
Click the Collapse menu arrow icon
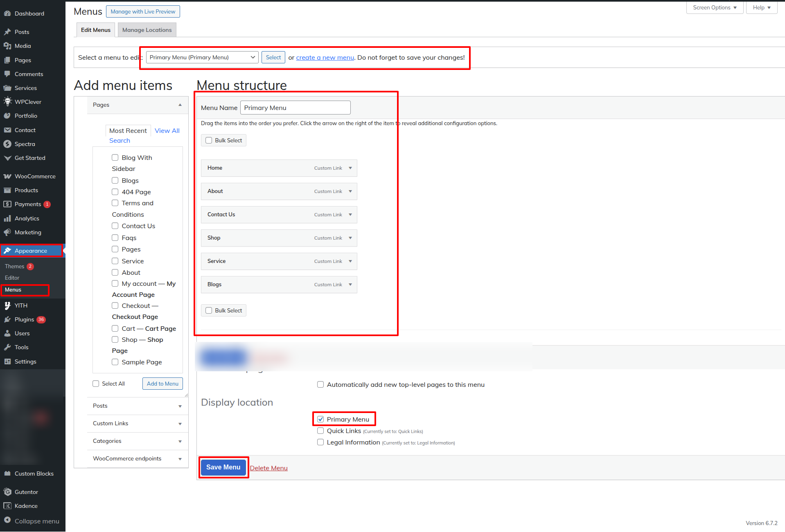pos(7,521)
